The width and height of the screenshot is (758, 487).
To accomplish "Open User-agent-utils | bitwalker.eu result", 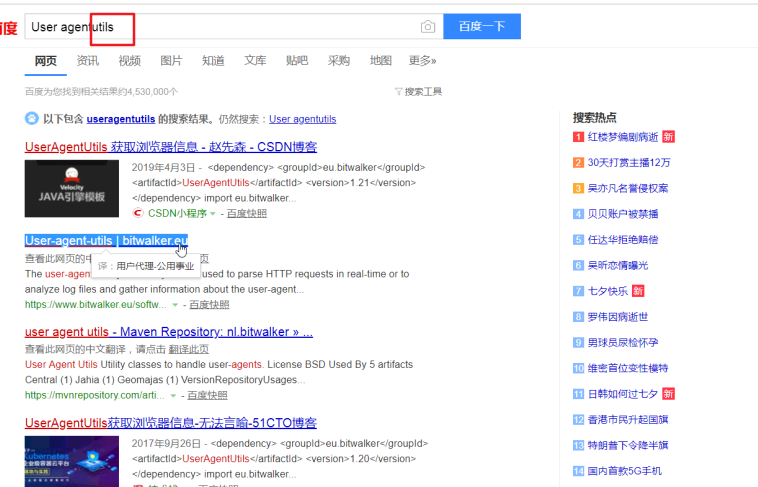I will coord(106,240).
